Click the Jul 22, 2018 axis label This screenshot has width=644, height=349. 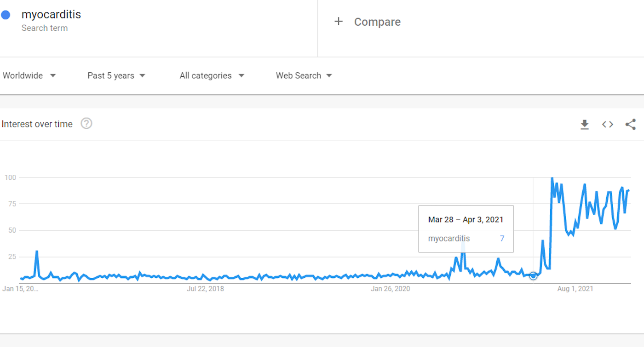pos(205,289)
